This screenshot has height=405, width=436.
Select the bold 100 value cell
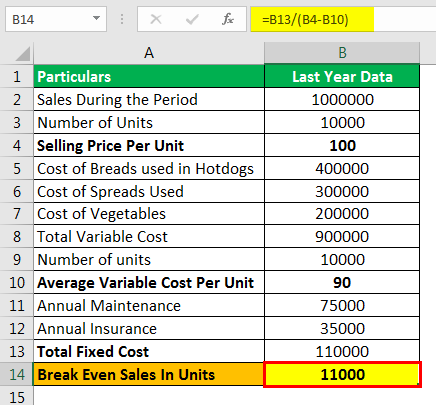pyautogui.click(x=342, y=145)
